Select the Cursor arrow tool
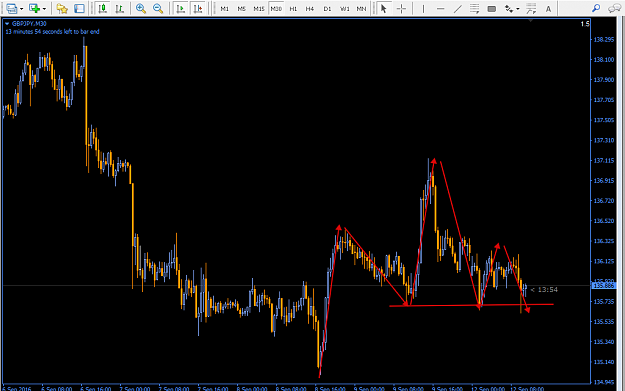This screenshot has width=625, height=391. pyautogui.click(x=384, y=8)
